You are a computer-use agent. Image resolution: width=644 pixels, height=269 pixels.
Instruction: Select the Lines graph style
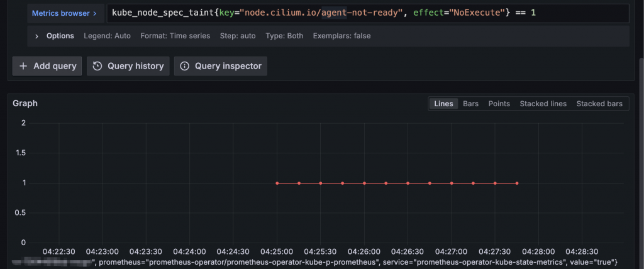point(443,104)
